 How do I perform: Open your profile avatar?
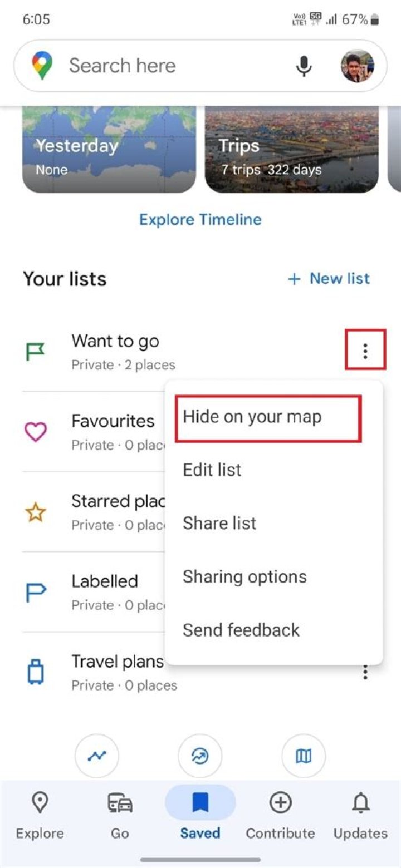pos(359,65)
